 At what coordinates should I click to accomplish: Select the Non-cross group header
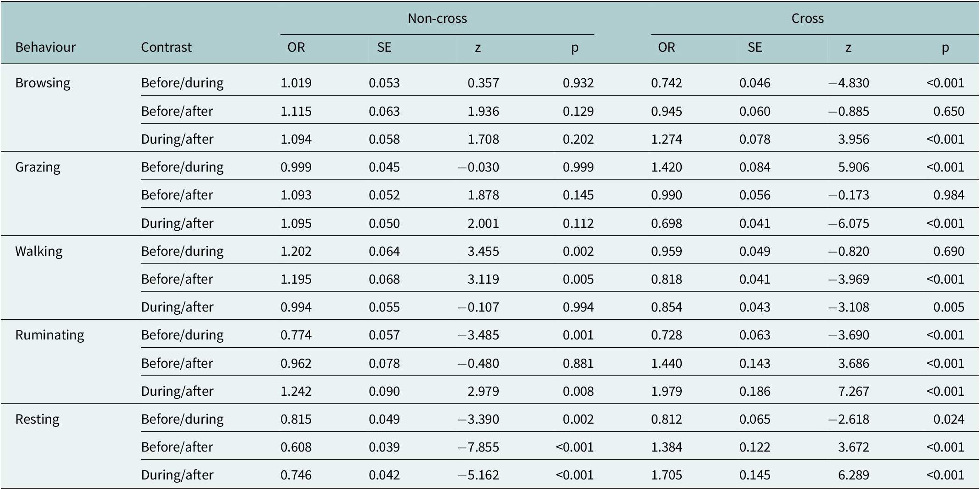coord(437,18)
